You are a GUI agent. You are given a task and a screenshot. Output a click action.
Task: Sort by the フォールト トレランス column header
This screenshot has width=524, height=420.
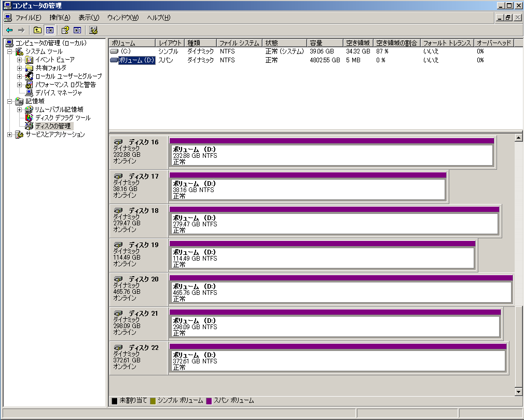pos(447,43)
